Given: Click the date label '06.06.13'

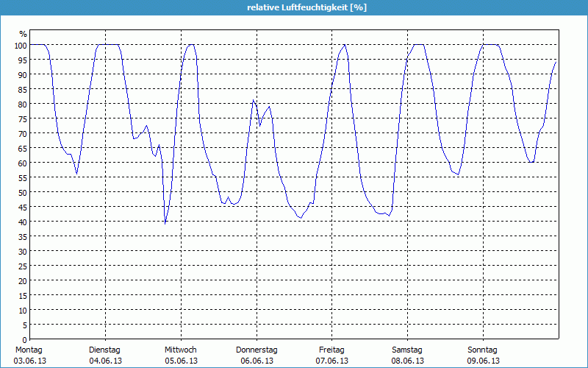Looking at the screenshot, I should [x=257, y=361].
